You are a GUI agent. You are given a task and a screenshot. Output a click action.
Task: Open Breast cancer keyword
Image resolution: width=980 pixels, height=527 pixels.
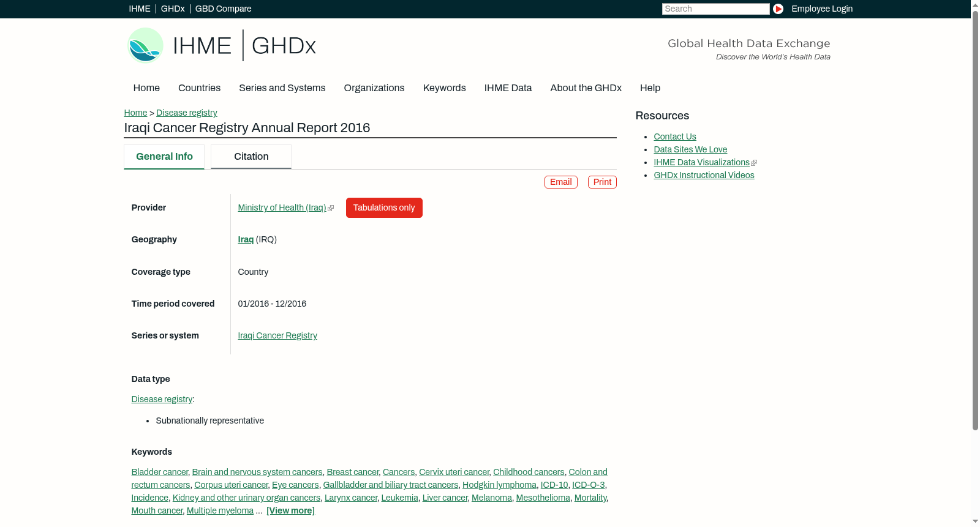pos(353,472)
